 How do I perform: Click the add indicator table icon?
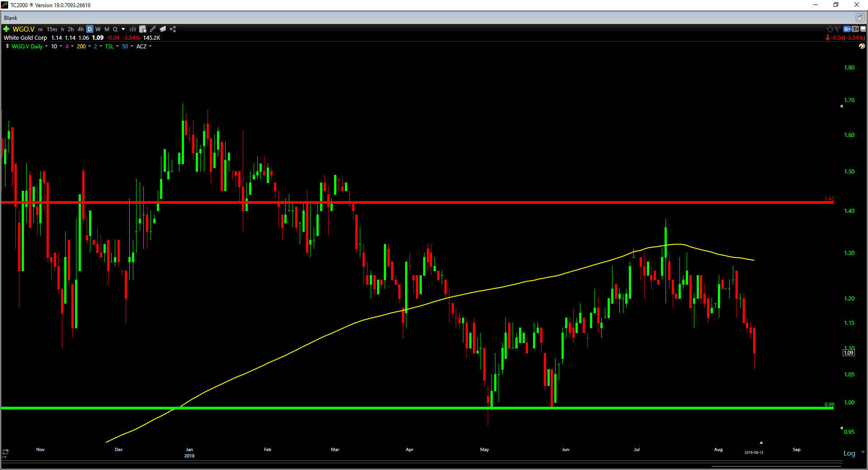pyautogui.click(x=143, y=29)
